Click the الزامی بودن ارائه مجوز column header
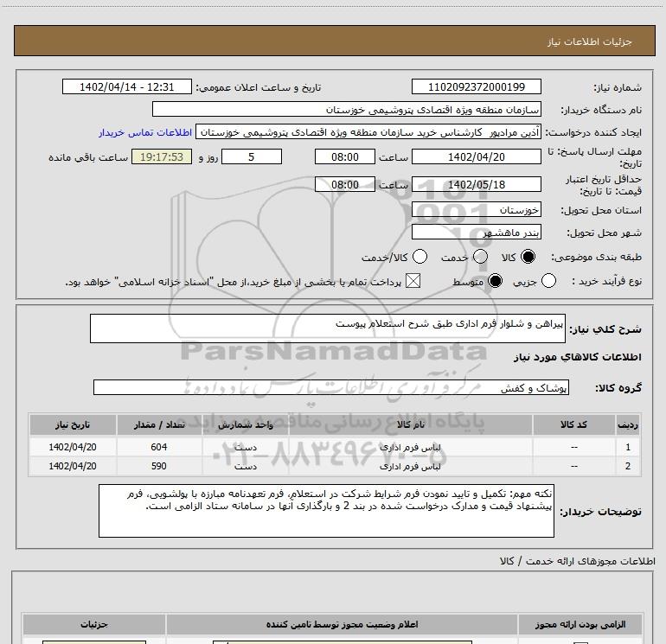Screen dimensions: 666x644 (x=580, y=624)
